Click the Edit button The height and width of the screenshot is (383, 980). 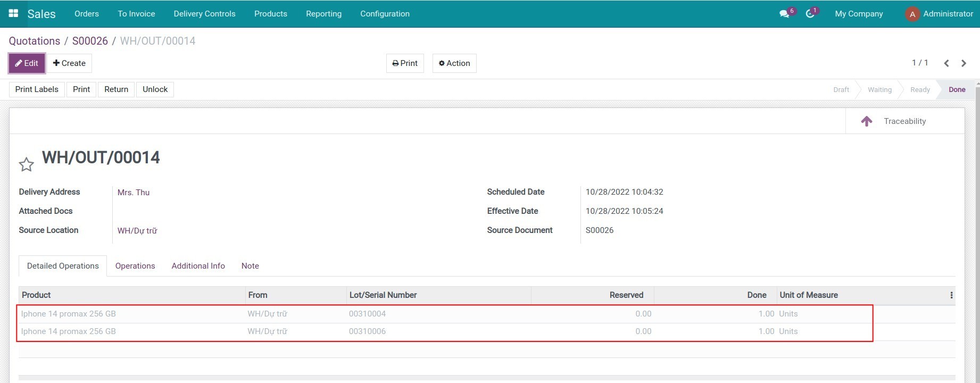(x=27, y=63)
